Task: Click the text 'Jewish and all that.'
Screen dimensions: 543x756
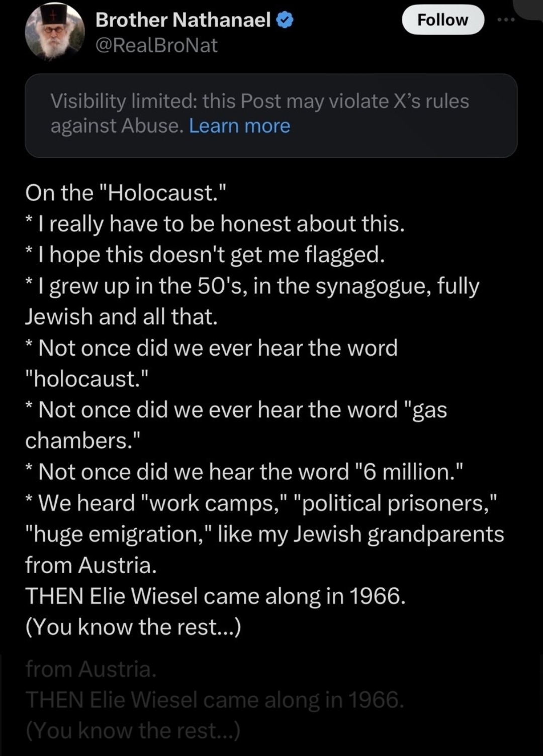Action: tap(122, 317)
